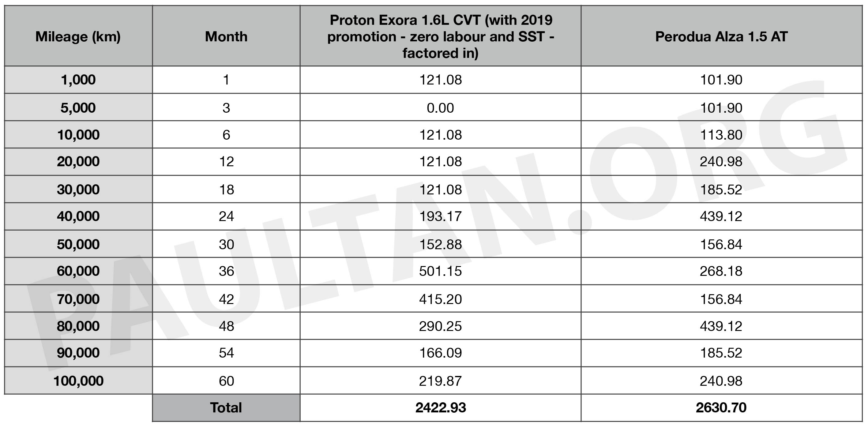Select the 100,000 mileage cell
The height and width of the screenshot is (428, 868).
[78, 381]
